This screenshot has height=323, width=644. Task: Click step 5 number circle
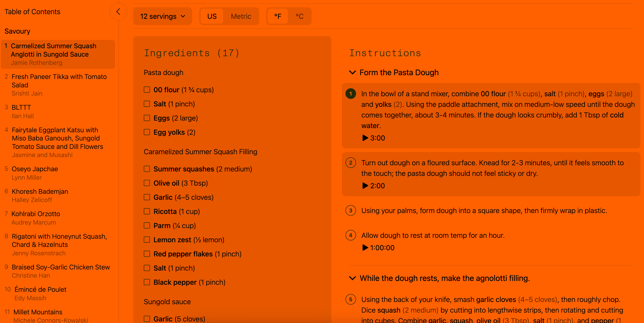[351, 299]
